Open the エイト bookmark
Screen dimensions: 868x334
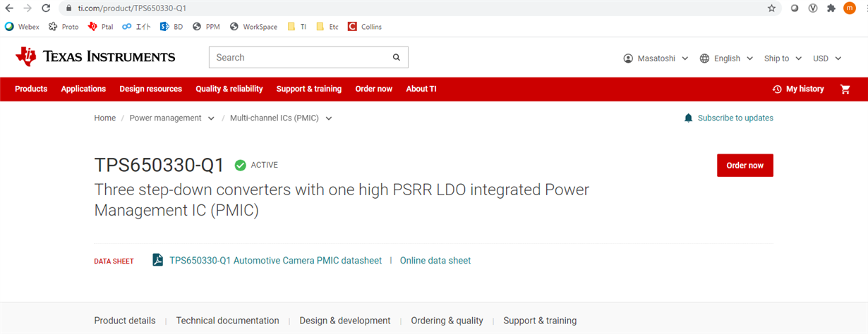(x=137, y=27)
